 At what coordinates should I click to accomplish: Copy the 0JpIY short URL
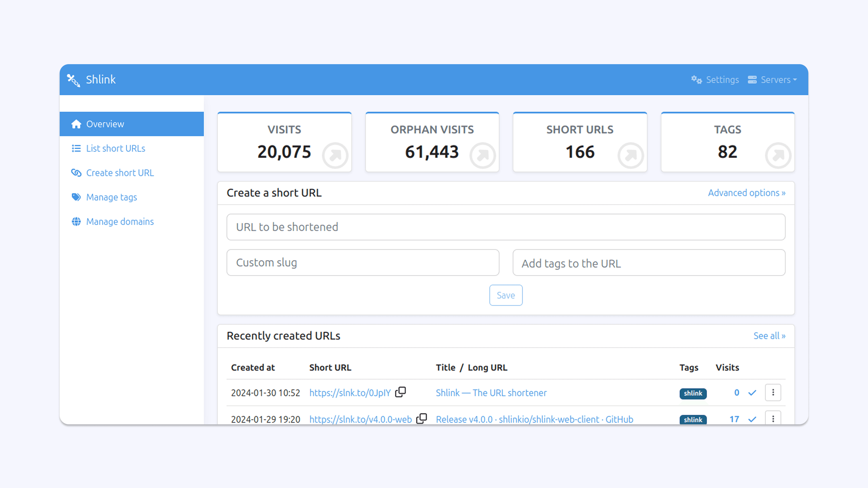point(400,392)
